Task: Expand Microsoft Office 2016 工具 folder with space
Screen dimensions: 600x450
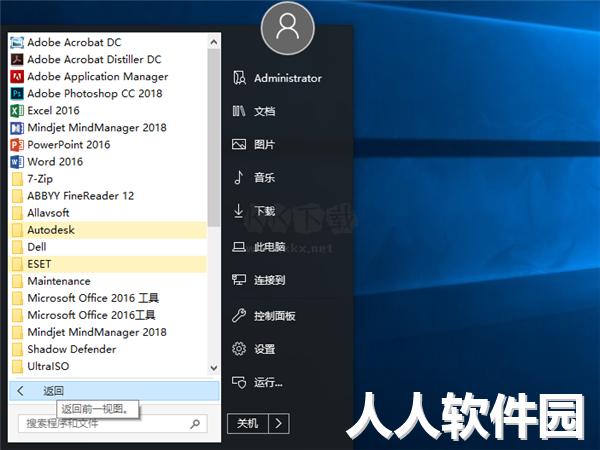Action: tap(108, 298)
